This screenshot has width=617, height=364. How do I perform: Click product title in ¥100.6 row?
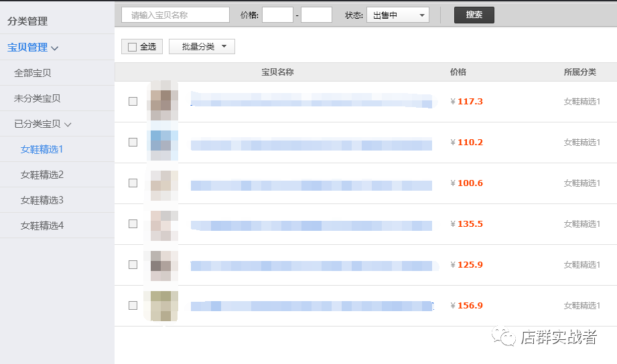tap(312, 185)
